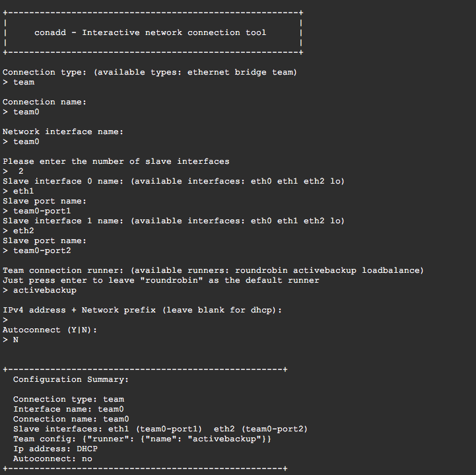Click the eth2 slave interface entry
The image size is (476, 475).
click(23, 231)
